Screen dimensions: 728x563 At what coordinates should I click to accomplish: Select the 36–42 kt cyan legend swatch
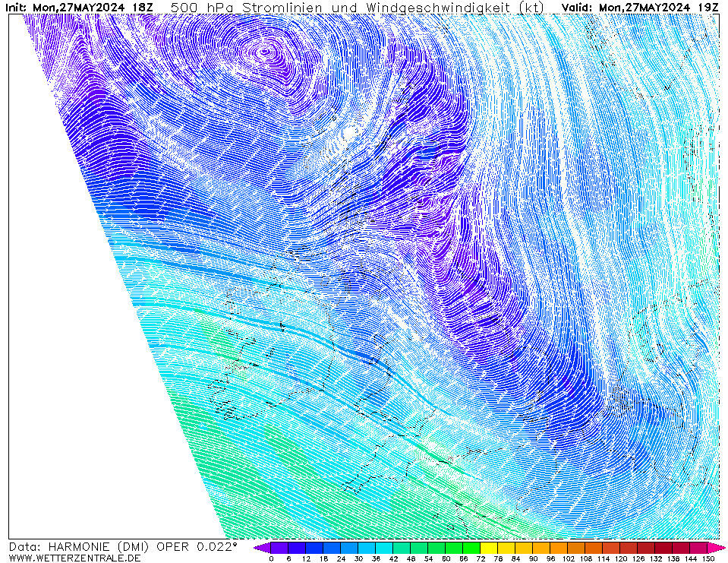point(384,548)
